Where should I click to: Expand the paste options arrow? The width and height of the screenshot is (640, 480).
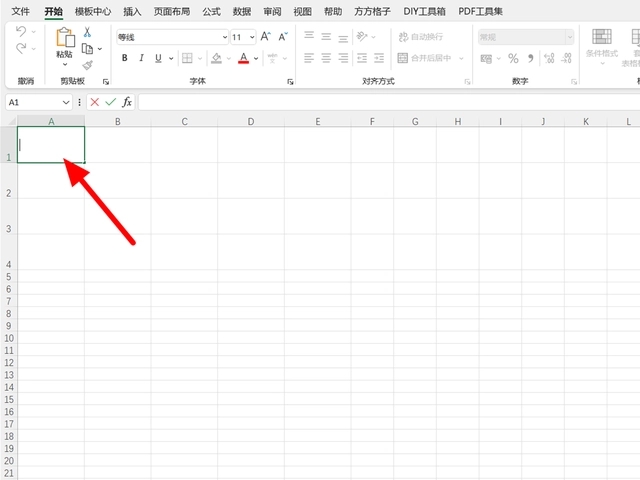pyautogui.click(x=65, y=64)
